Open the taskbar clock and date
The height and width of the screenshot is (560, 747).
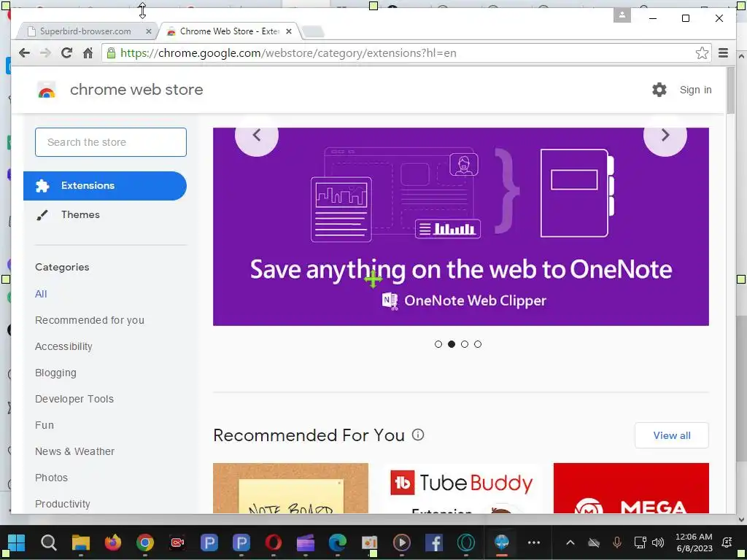694,542
